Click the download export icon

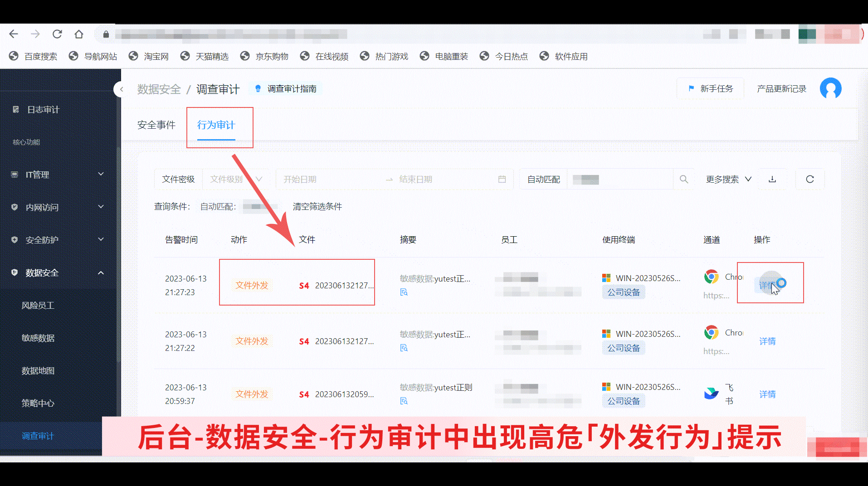(772, 179)
